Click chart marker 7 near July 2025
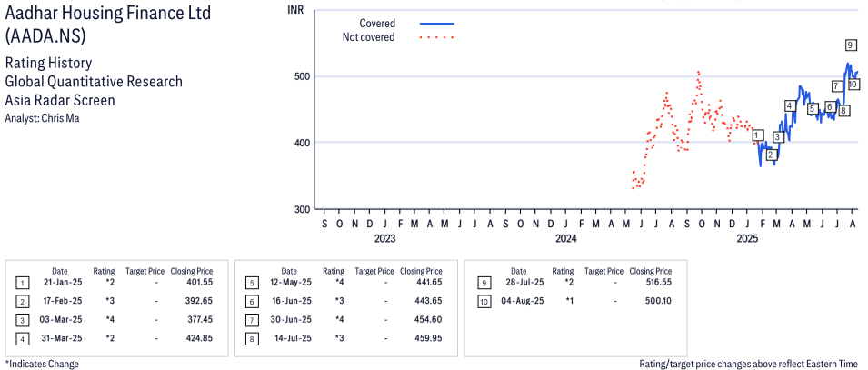 pyautogui.click(x=837, y=85)
